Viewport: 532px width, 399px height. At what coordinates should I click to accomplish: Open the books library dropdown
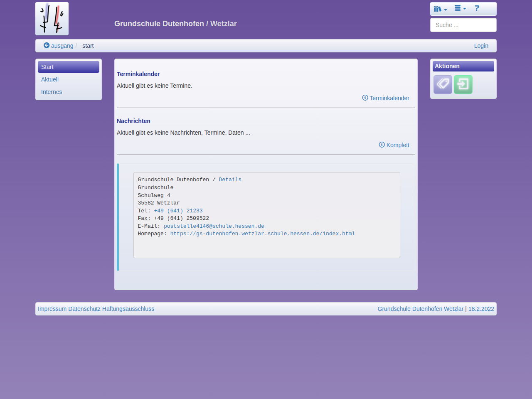pos(440,9)
